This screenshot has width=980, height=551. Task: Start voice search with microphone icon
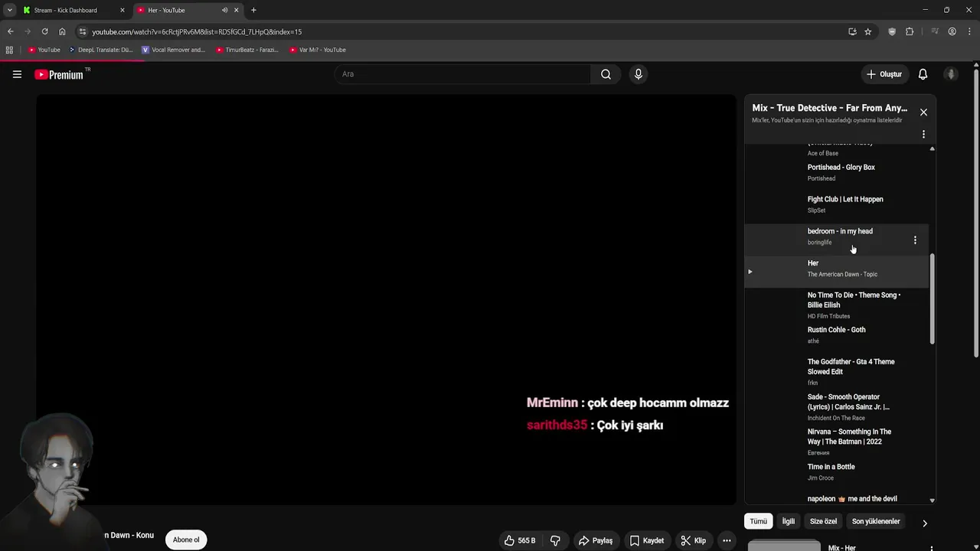pos(638,74)
